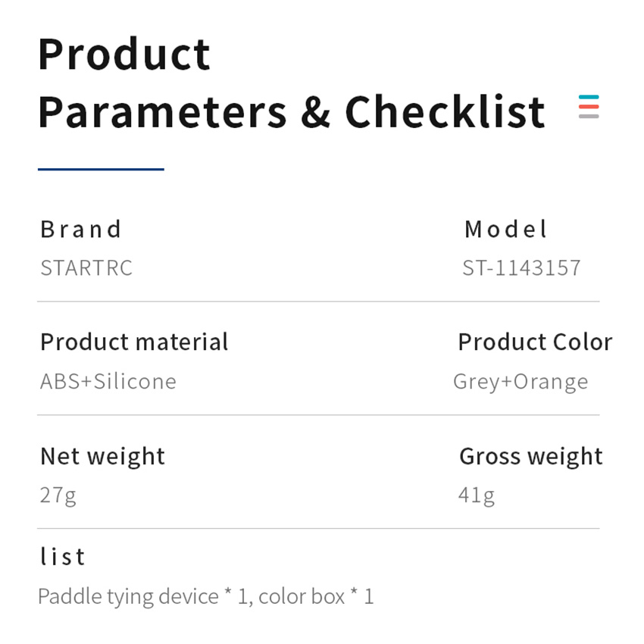Click the STARTRC brand value
The image size is (644, 644).
pyautogui.click(x=86, y=268)
